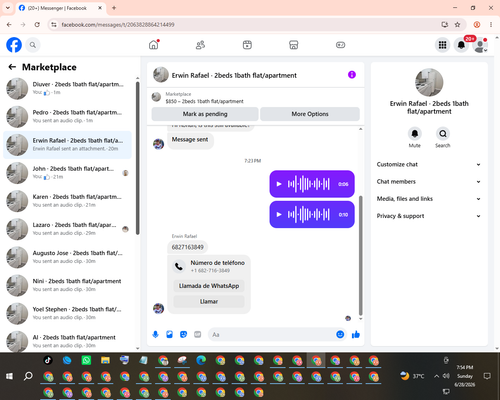
Task: Click the back arrow next to Marketplace
Action: pos(12,67)
